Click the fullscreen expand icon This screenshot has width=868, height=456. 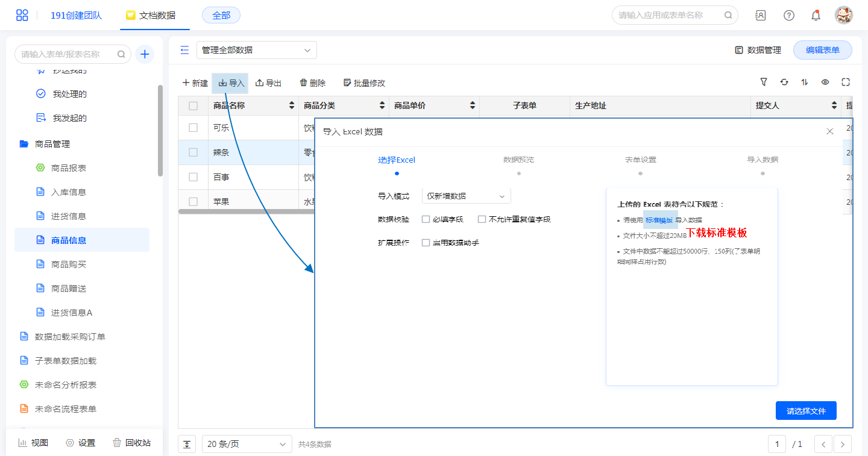(846, 83)
